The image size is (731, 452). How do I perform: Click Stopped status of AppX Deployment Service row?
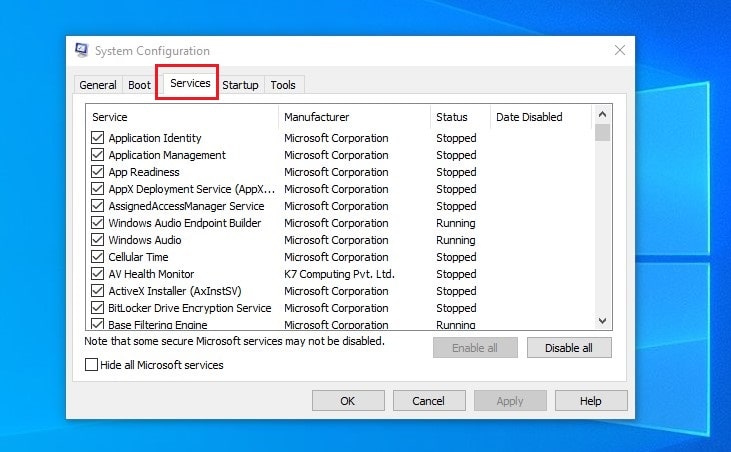click(x=456, y=189)
